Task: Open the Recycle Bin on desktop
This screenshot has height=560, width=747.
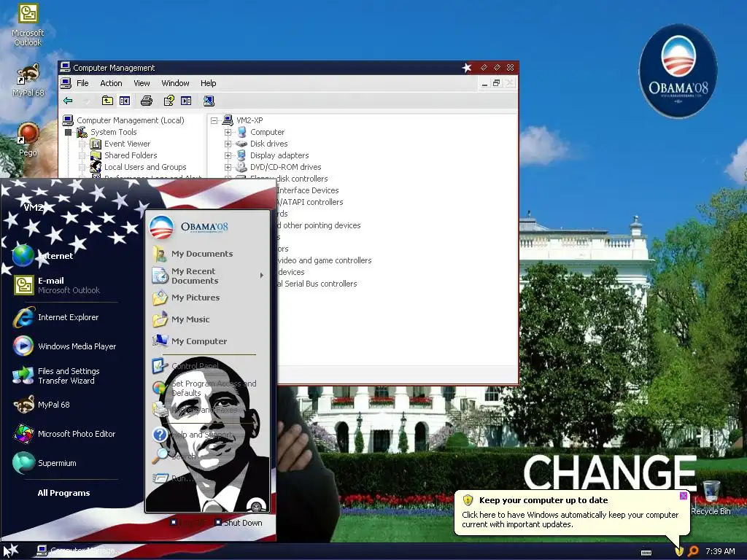Action: [x=711, y=497]
